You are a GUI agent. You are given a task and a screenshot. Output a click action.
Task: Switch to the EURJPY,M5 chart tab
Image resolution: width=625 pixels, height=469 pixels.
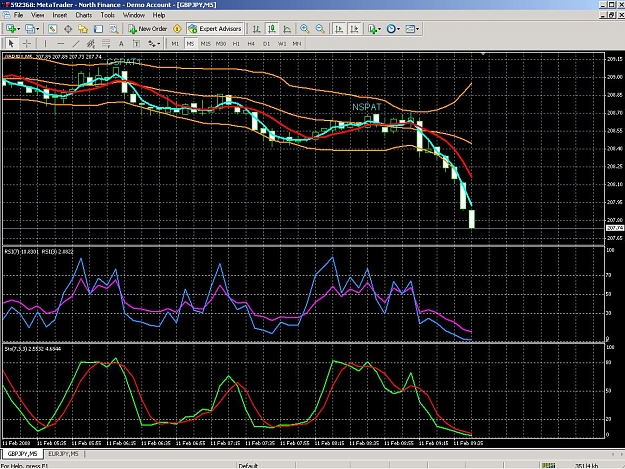point(63,454)
